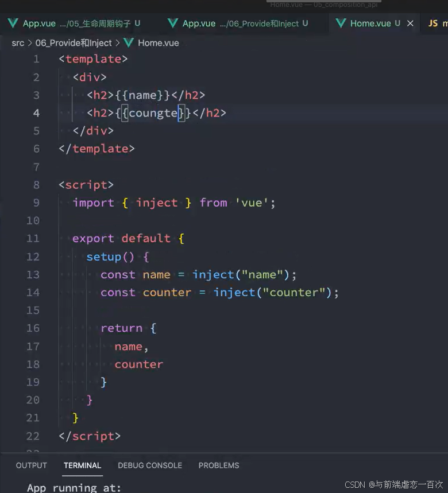Click the src breadcrumb segment
This screenshot has height=493, width=448.
tap(18, 43)
